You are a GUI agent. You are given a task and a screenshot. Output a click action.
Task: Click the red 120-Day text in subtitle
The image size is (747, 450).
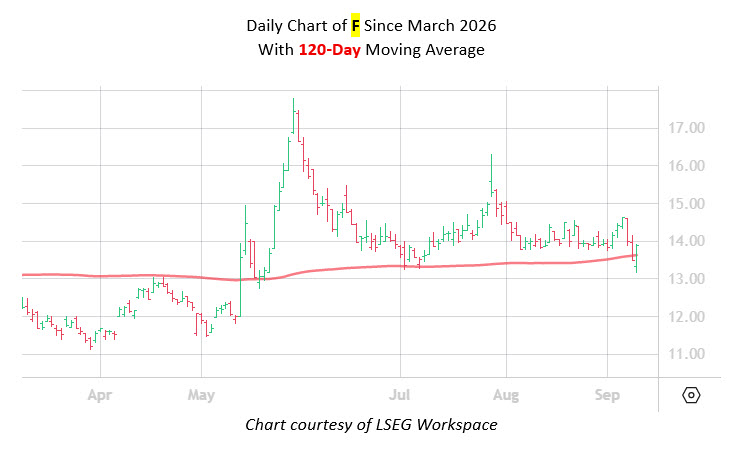[x=330, y=50]
